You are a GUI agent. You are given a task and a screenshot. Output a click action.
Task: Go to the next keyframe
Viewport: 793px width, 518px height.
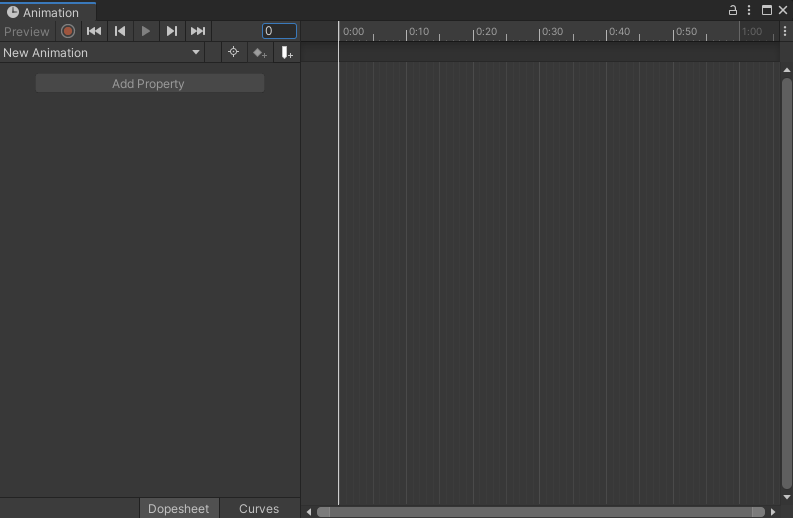click(172, 31)
